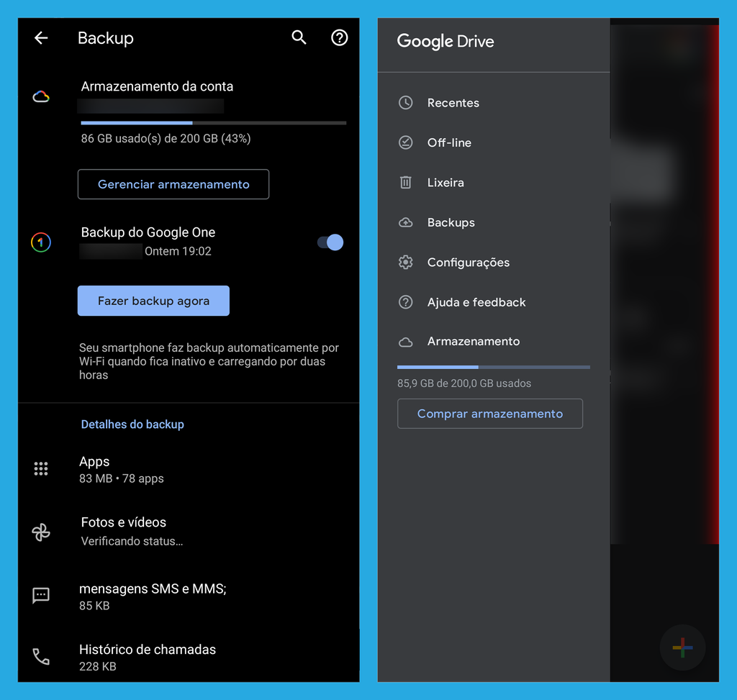Click the Drive storage usage bar
This screenshot has width=737, height=700.
pos(494,367)
